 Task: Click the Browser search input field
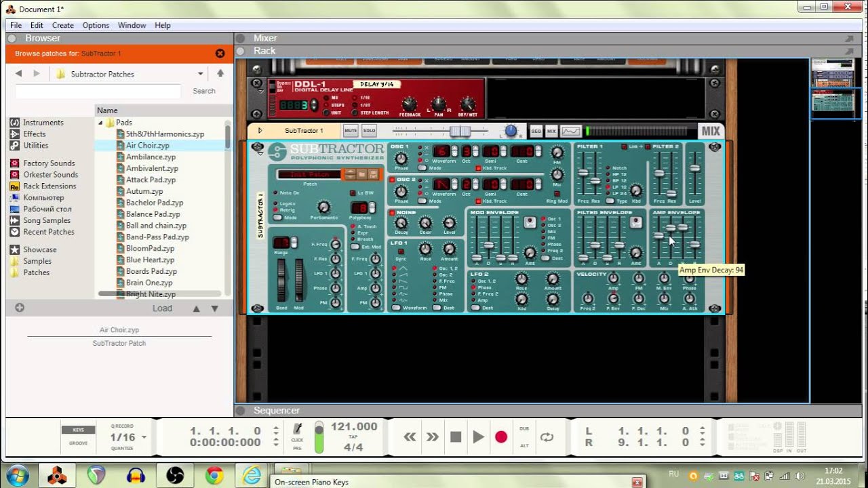pos(98,91)
